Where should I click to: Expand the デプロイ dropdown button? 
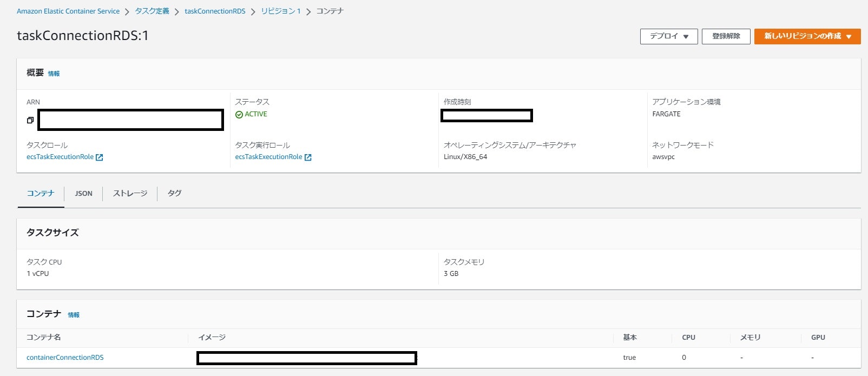coord(669,36)
